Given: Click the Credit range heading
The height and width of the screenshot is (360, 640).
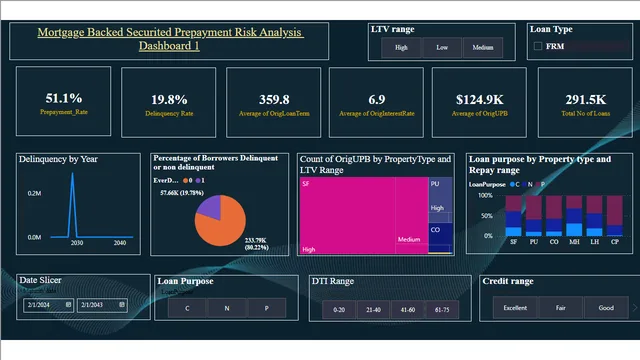Looking at the screenshot, I should tap(508, 281).
